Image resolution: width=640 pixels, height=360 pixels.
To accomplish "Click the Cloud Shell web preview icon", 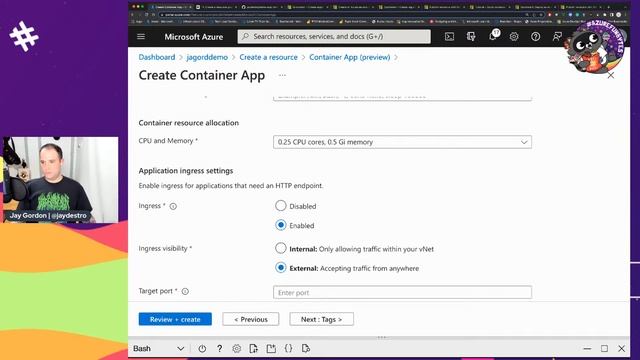I will tap(306, 349).
